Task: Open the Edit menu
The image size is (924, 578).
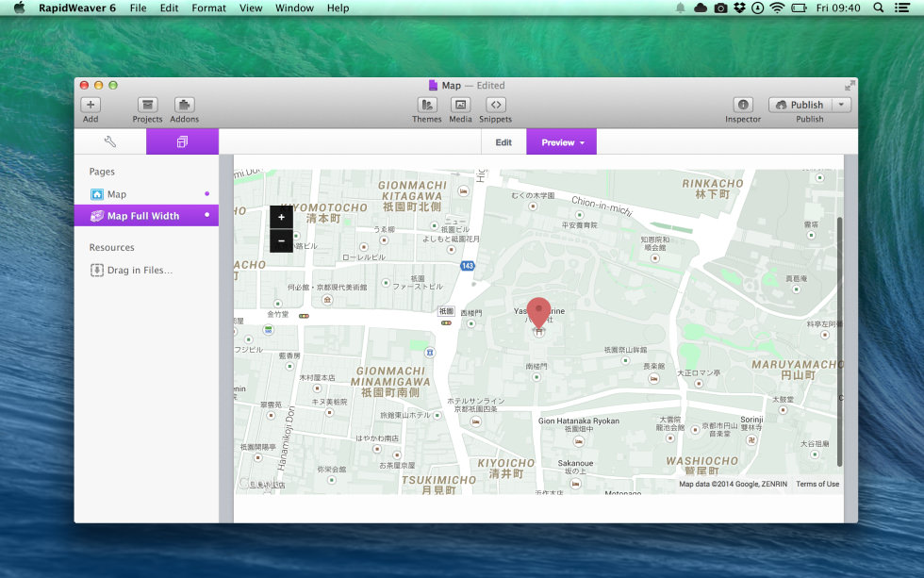Action: point(169,8)
